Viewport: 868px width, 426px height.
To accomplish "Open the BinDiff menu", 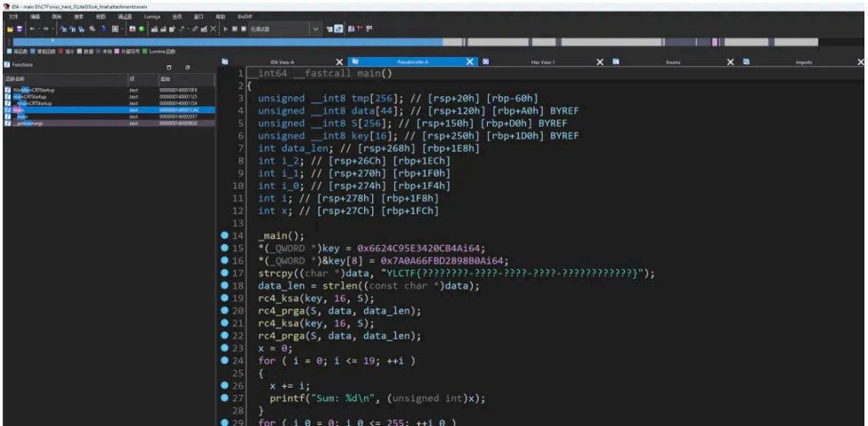I will (245, 17).
